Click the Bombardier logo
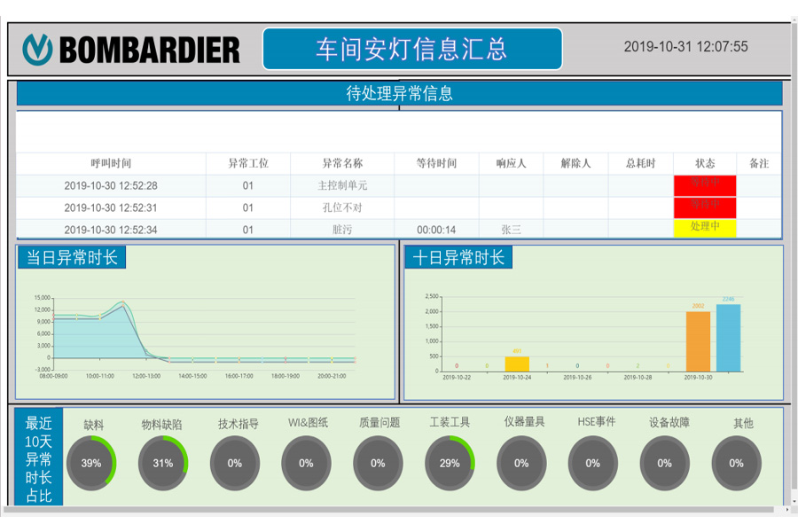The width and height of the screenshot is (798, 532). point(131,49)
